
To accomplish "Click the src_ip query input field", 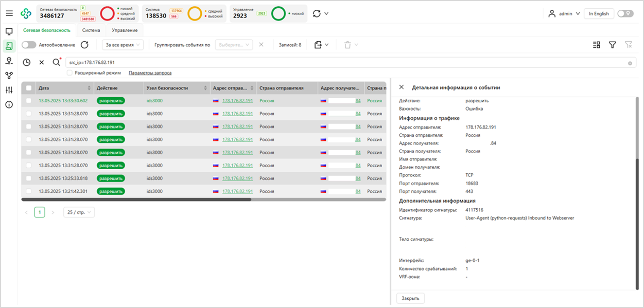I will (x=345, y=63).
